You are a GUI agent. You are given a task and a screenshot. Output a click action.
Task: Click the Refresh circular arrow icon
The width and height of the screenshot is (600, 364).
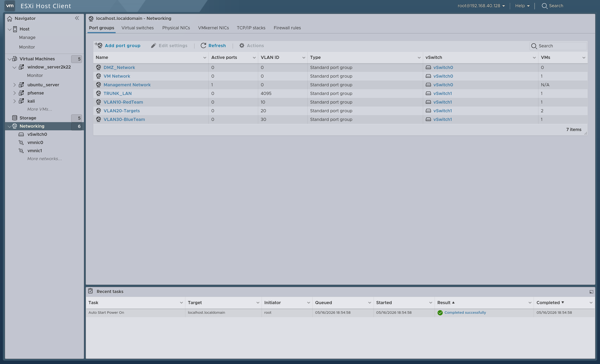[203, 45]
